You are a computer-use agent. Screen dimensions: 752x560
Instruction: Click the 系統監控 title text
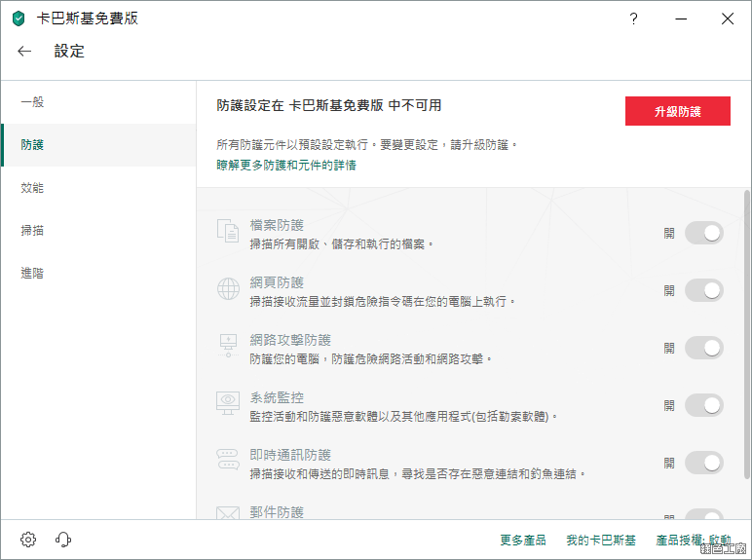[x=277, y=398]
